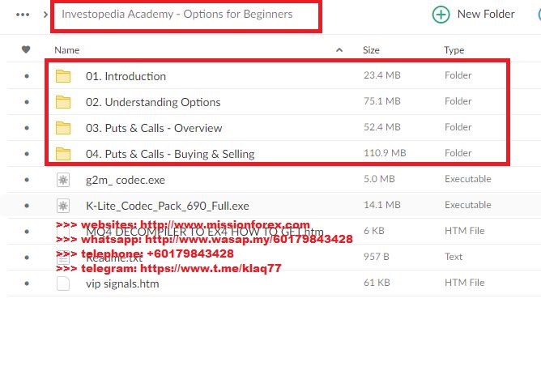
Task: Click the 5.0 MB size value
Action: (379, 179)
